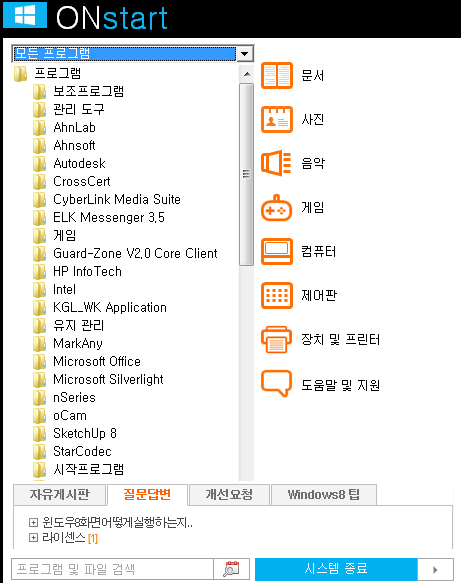Open the 게임 (Games) gamepad icon

(x=276, y=207)
